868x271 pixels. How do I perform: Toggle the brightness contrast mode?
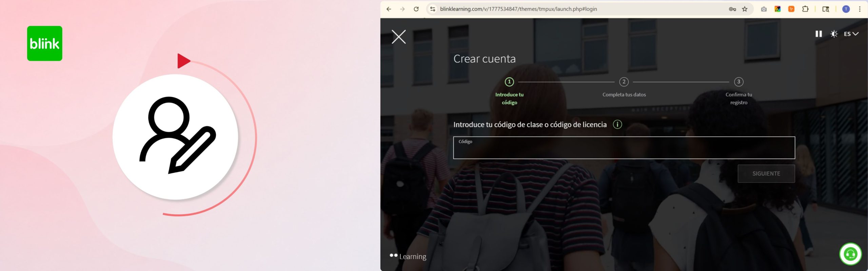coord(834,34)
